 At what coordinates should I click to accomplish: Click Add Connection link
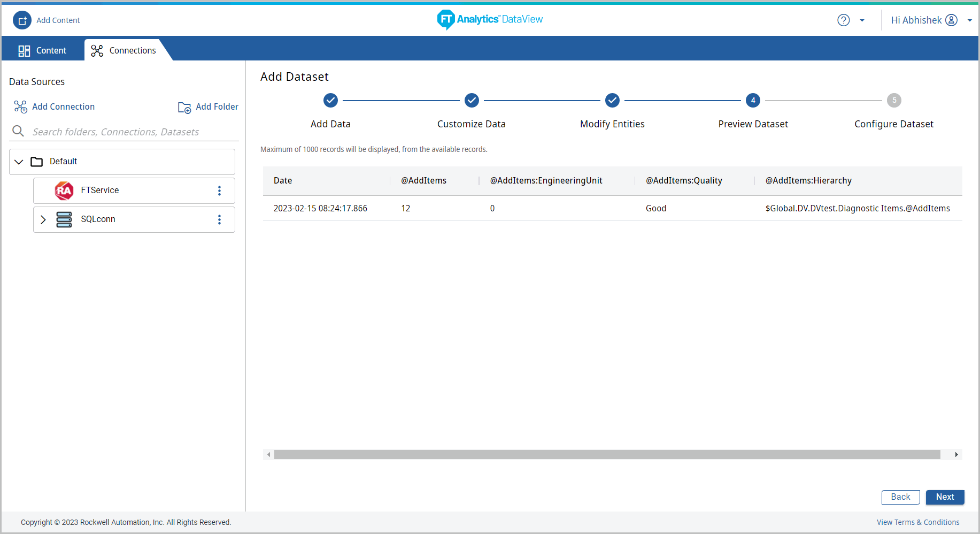(x=63, y=107)
